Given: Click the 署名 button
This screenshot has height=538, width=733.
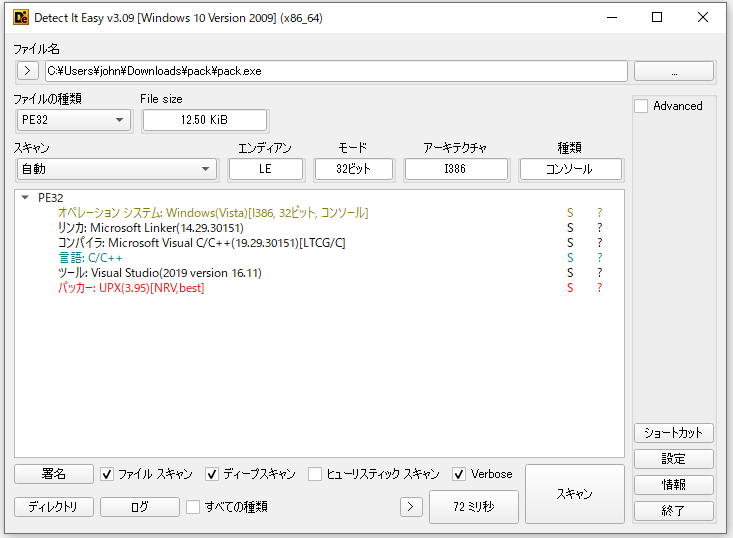Looking at the screenshot, I should pyautogui.click(x=54, y=474).
